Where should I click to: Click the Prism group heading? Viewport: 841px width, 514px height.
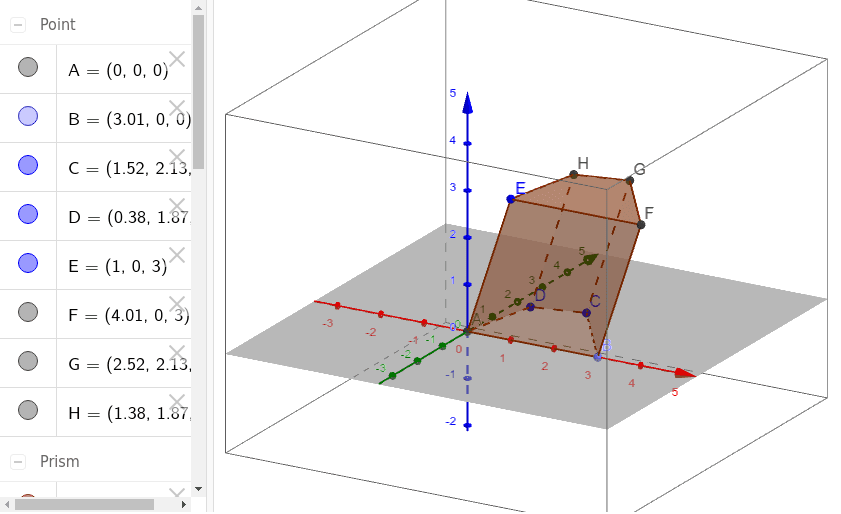click(x=60, y=462)
